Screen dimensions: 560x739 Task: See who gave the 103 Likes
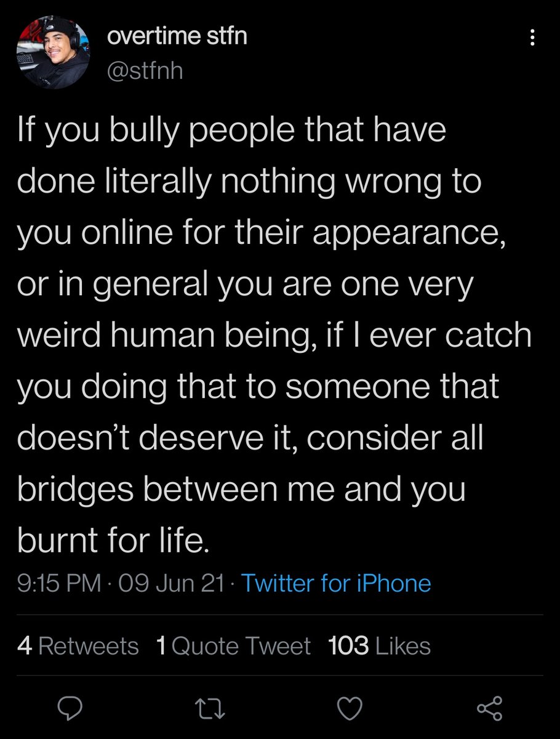click(x=379, y=646)
